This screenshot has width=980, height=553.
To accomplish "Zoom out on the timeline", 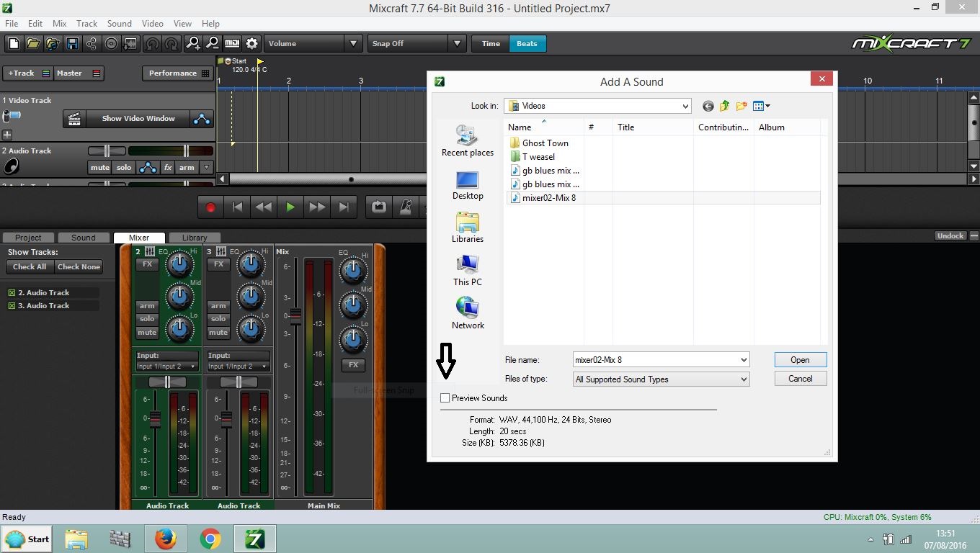I will point(212,44).
